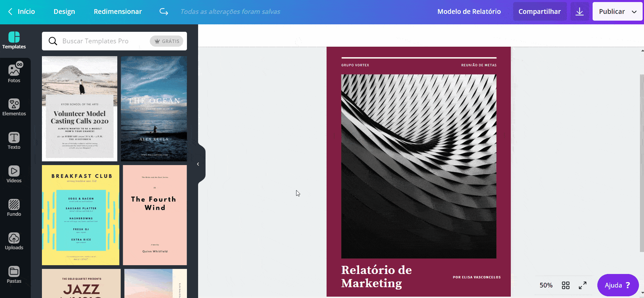Open the Pastas folders panel
The height and width of the screenshot is (298, 644).
click(14, 274)
